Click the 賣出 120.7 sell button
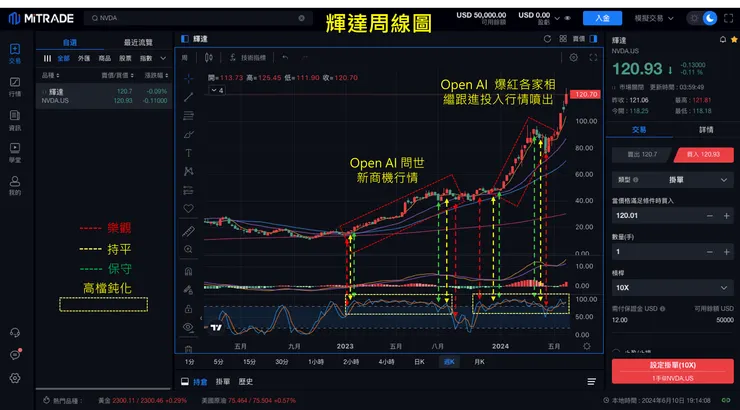 pyautogui.click(x=642, y=154)
